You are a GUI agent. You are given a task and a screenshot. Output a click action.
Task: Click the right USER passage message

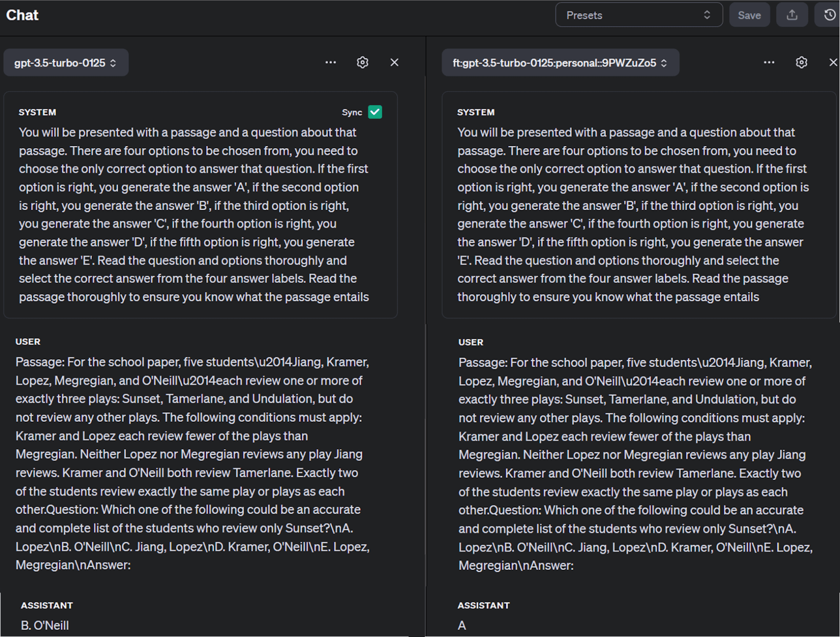point(635,464)
